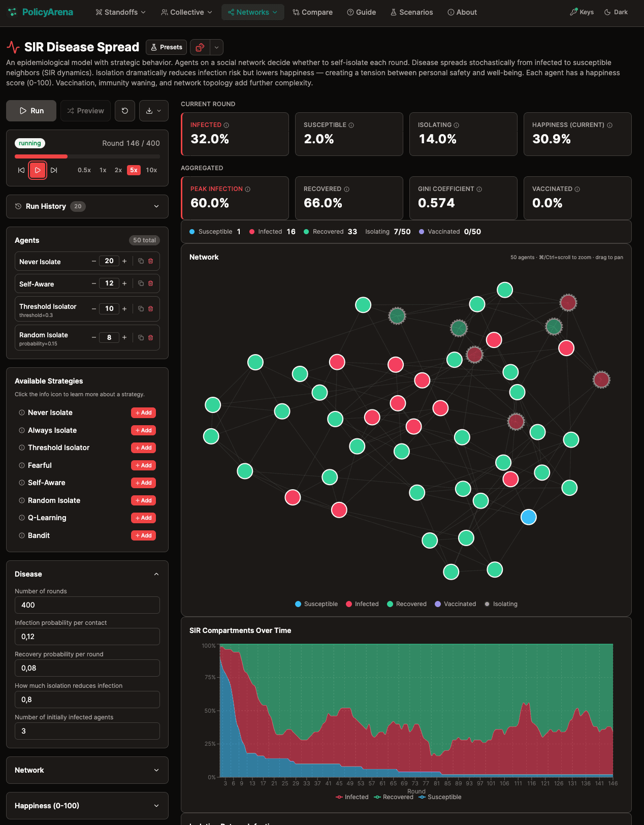Screen dimensions: 644x825
Task: Collapse the Disease settings section
Action: (x=156, y=574)
